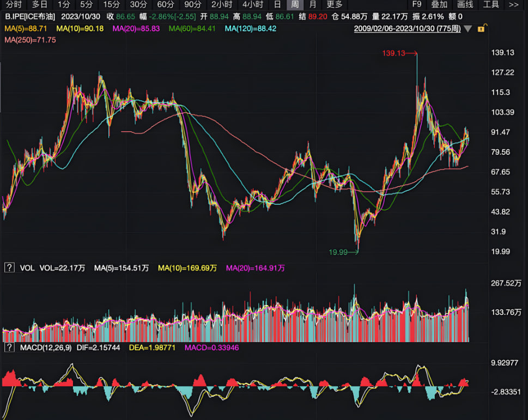Screen dimensions: 528x420
Task: Click the 叠加 overlay button
Action: click(439, 4)
